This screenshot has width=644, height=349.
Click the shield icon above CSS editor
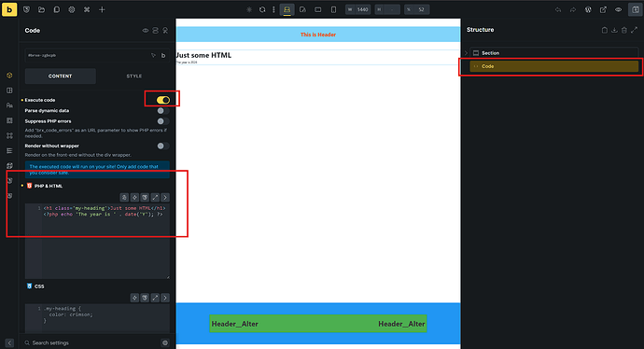point(145,298)
